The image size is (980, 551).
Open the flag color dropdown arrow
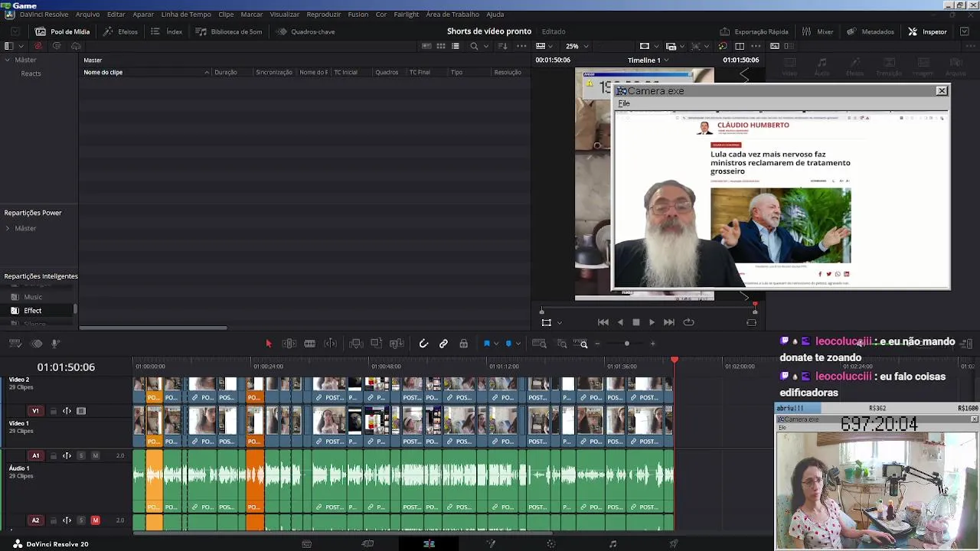496,344
